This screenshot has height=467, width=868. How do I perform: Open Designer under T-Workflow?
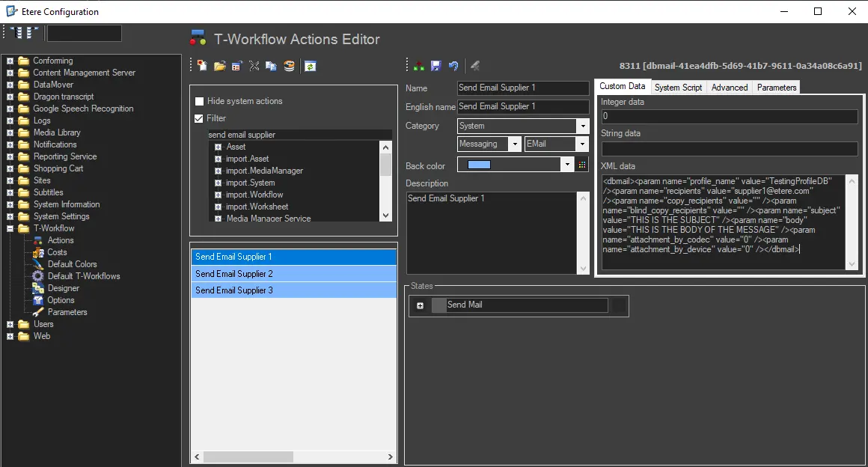(63, 288)
